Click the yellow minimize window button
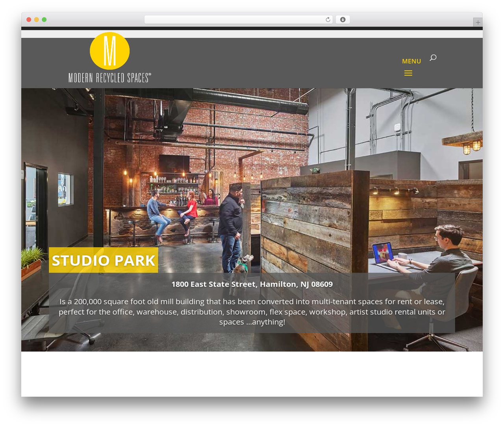Screen dimensions: 504x427 point(37,20)
